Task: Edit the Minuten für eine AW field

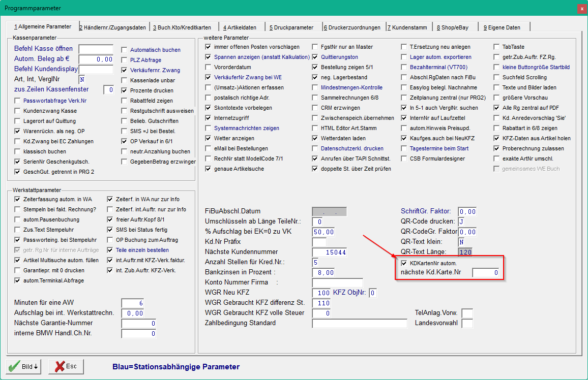Action: pos(132,303)
